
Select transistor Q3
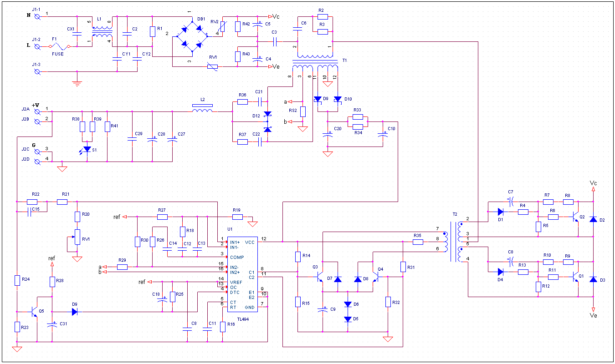[x=320, y=278]
